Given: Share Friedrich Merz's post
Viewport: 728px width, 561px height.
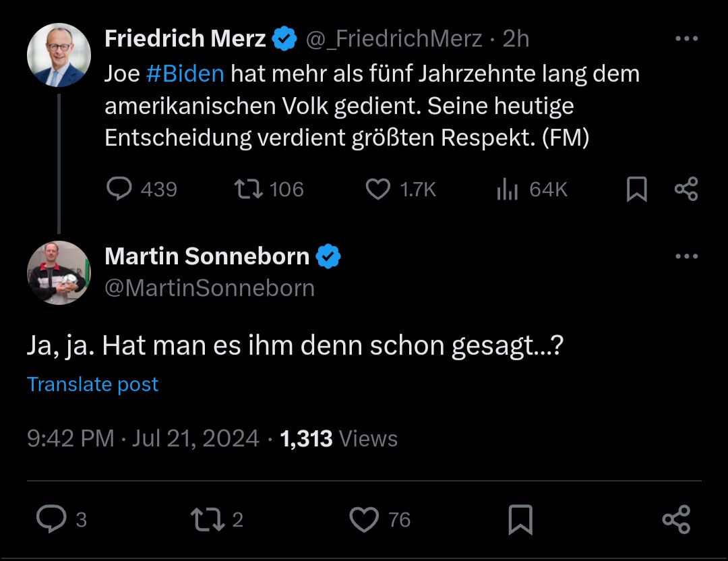Looking at the screenshot, I should 686,189.
